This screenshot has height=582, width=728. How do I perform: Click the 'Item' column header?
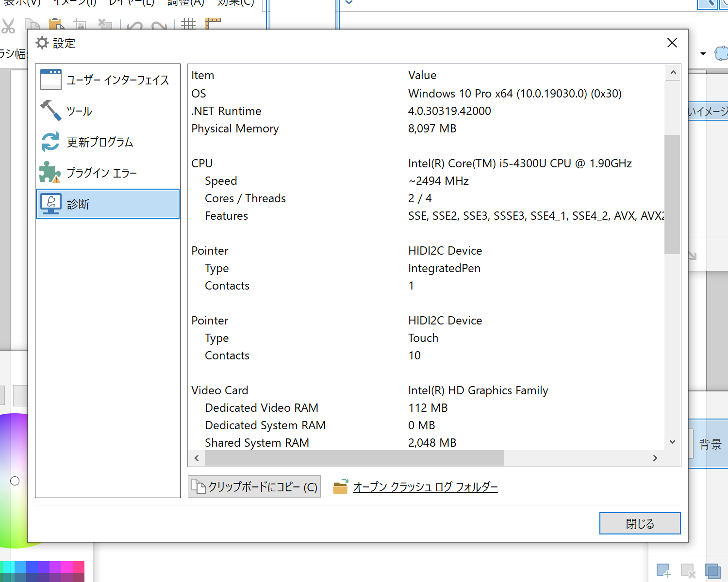pos(202,75)
